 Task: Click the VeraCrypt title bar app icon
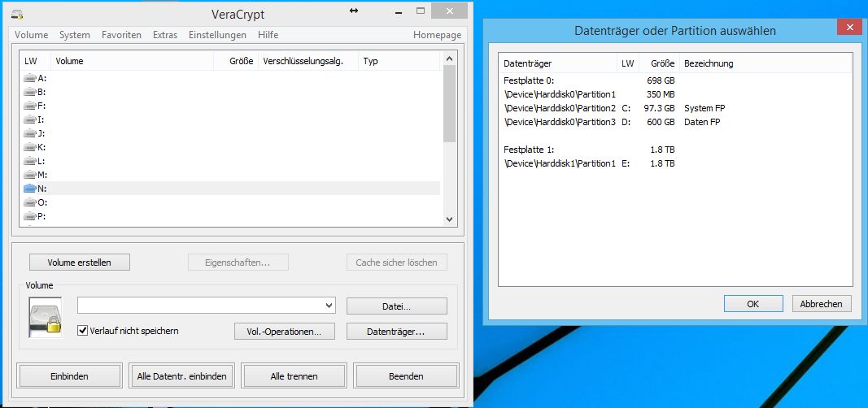coord(17,15)
